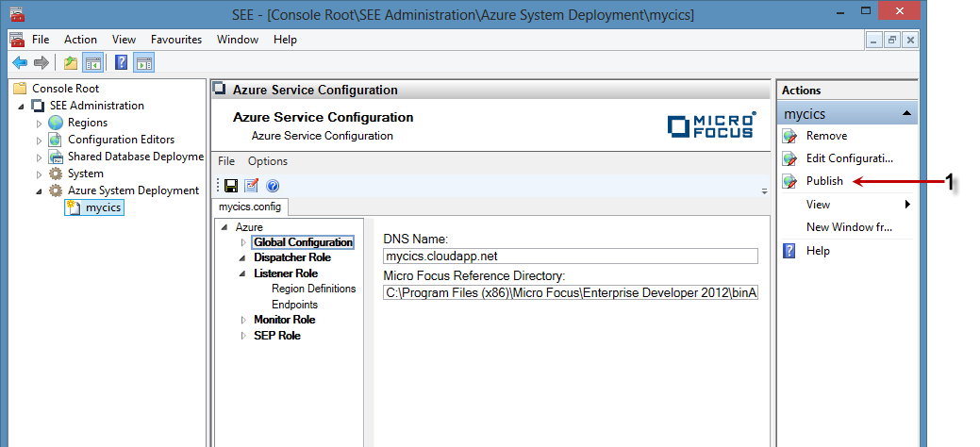Click the Azure System Deployment gear icon

(x=56, y=190)
